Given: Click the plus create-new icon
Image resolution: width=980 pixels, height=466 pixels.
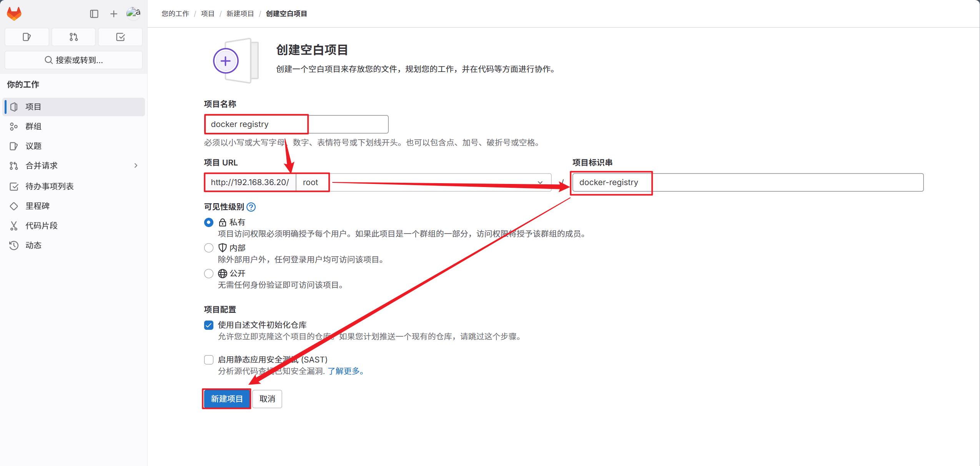Looking at the screenshot, I should 113,14.
